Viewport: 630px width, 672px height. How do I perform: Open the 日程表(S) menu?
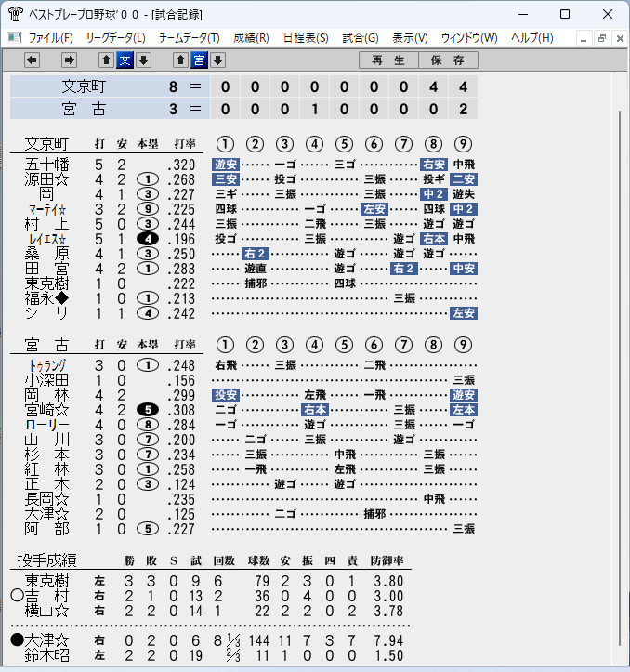click(x=306, y=38)
